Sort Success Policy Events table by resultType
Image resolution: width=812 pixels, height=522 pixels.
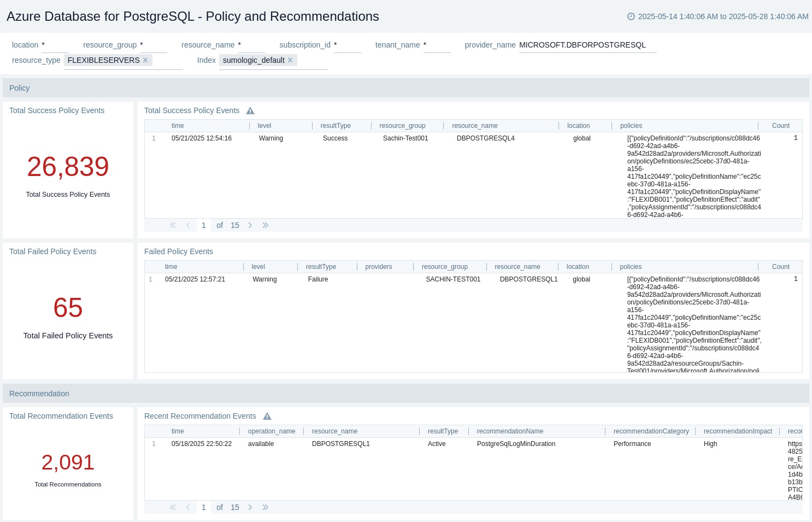[336, 126]
